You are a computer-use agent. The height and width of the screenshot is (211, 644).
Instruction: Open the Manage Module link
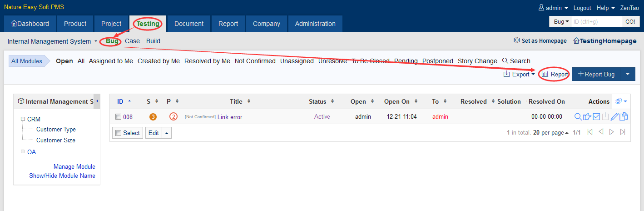point(74,166)
